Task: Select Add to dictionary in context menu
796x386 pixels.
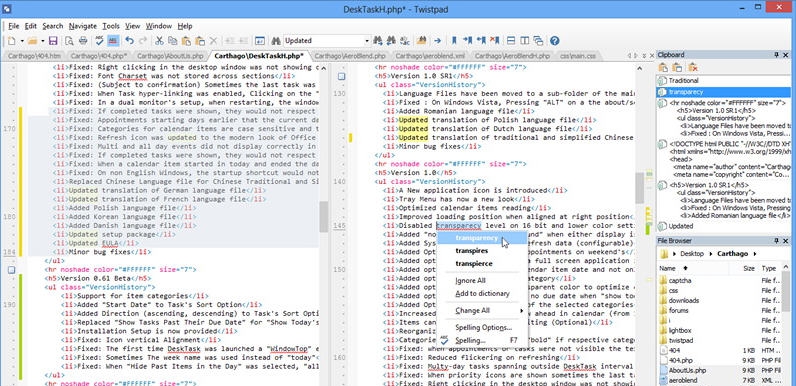Action: pyautogui.click(x=482, y=293)
